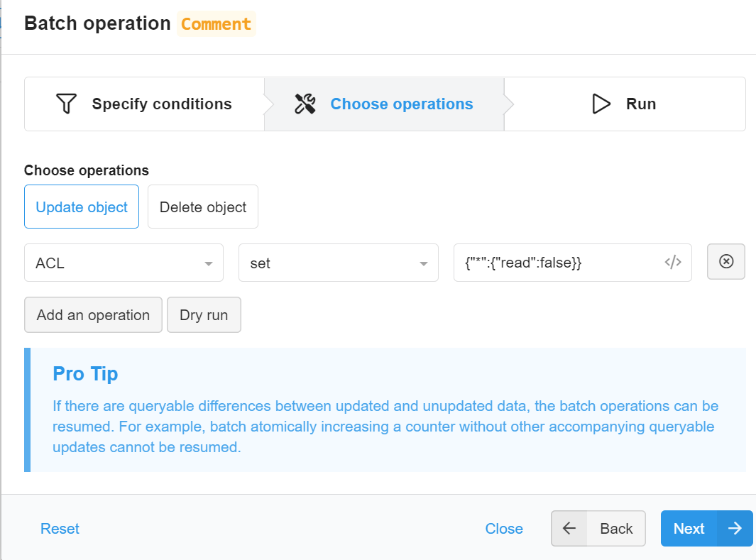The image size is (756, 560).
Task: Select Delete object option
Action: pos(203,207)
